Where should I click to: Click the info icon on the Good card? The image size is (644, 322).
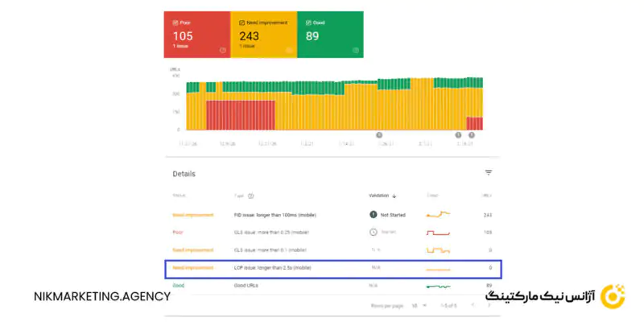coord(356,50)
